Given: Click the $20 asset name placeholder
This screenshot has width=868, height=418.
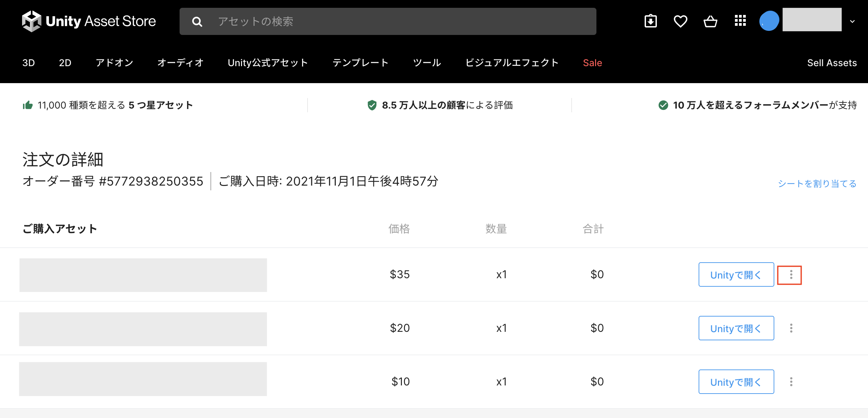Looking at the screenshot, I should click(143, 329).
